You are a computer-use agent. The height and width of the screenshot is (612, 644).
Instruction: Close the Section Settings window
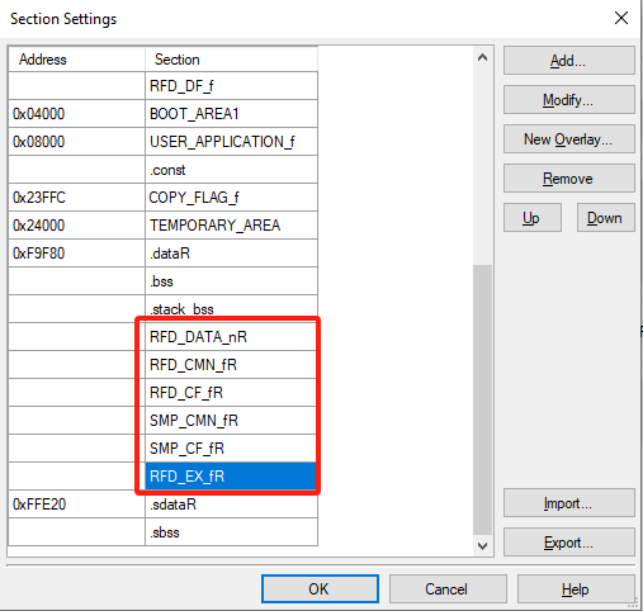621,18
